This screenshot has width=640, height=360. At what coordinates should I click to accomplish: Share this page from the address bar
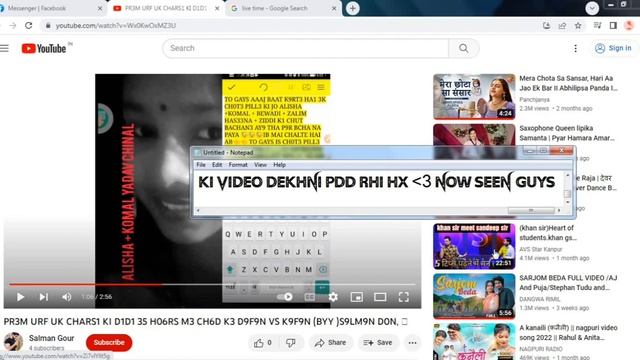tap(562, 25)
